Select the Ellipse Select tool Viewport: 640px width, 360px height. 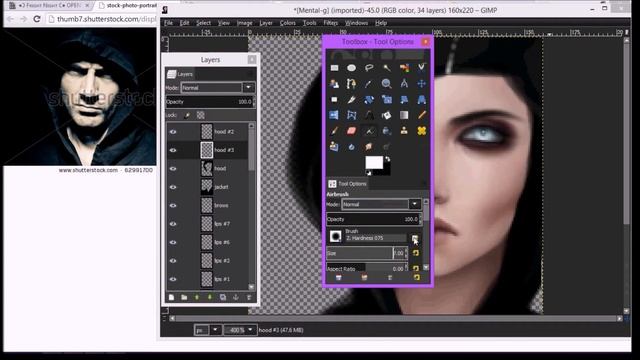coord(351,68)
